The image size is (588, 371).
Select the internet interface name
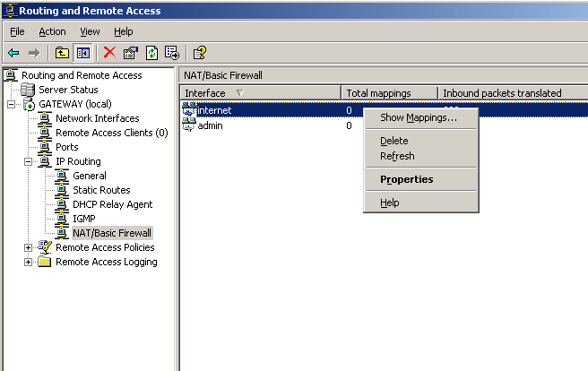[x=214, y=110]
